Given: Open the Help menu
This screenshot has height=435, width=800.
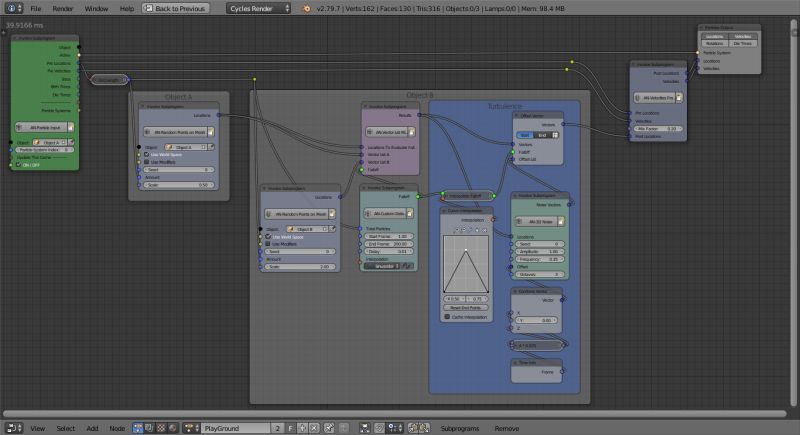Looking at the screenshot, I should [x=127, y=8].
